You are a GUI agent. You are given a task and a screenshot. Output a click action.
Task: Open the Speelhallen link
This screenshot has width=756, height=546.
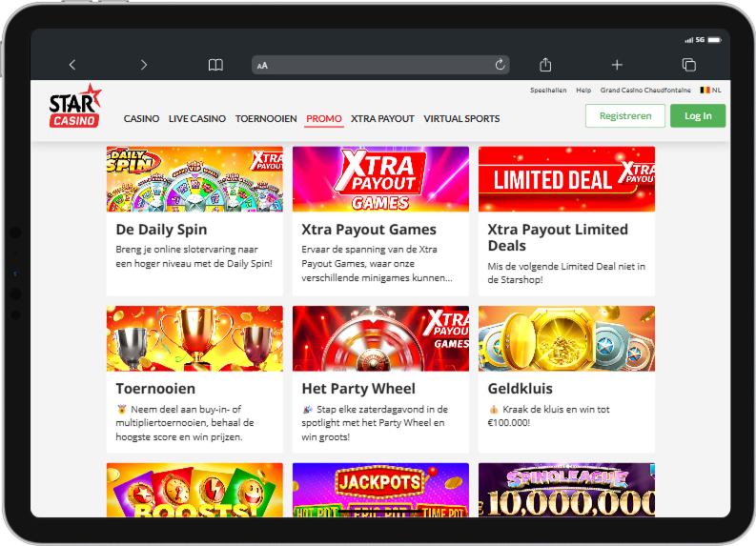[548, 91]
